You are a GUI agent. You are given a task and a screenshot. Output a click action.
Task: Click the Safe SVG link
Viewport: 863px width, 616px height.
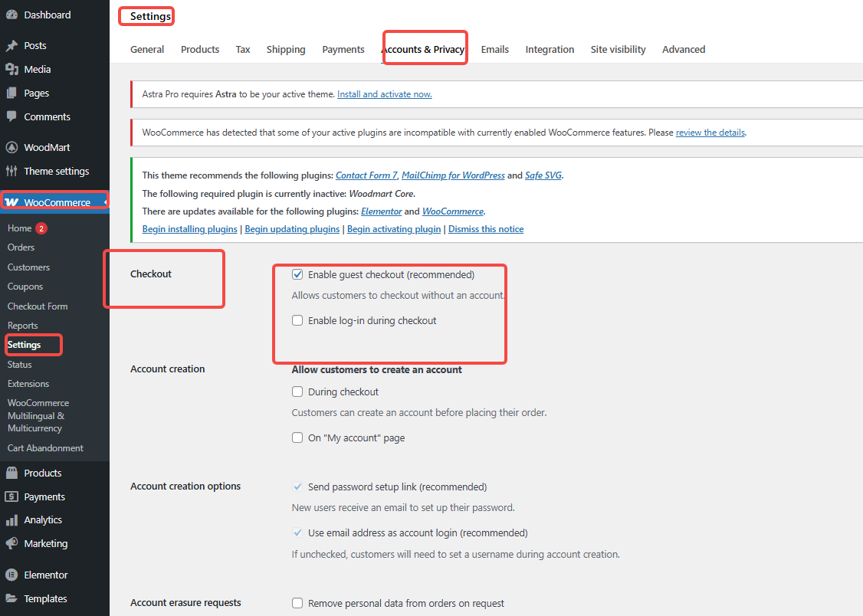pos(543,175)
